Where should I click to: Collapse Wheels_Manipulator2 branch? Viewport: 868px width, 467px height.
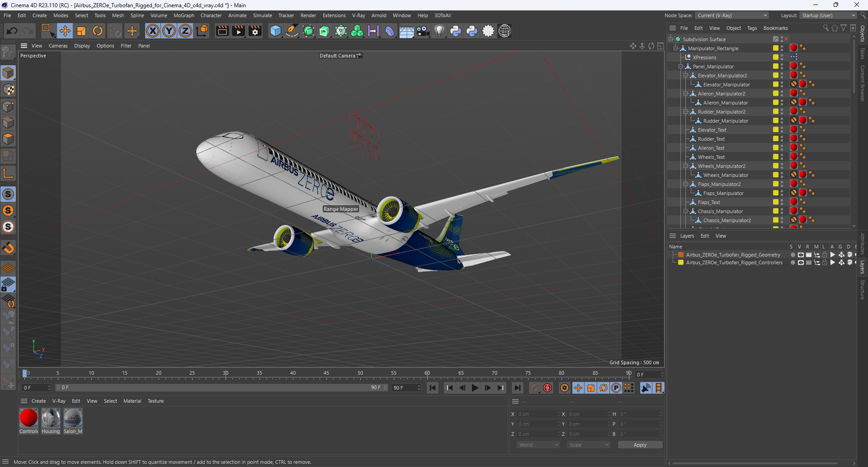point(686,166)
